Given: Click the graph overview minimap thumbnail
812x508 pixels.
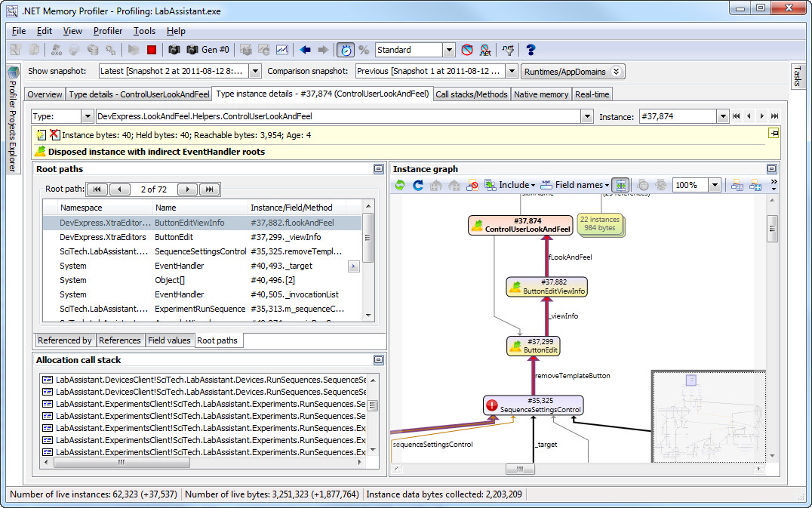Looking at the screenshot, I should coord(709,416).
